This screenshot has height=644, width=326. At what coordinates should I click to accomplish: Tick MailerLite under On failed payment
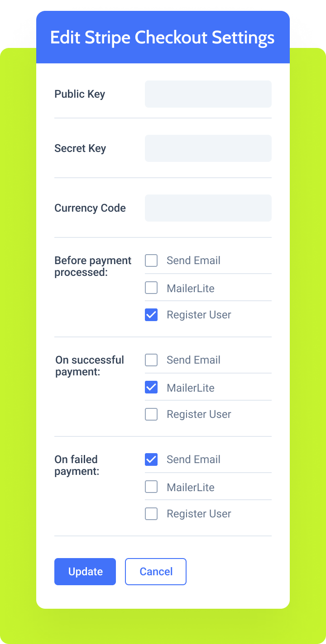151,487
